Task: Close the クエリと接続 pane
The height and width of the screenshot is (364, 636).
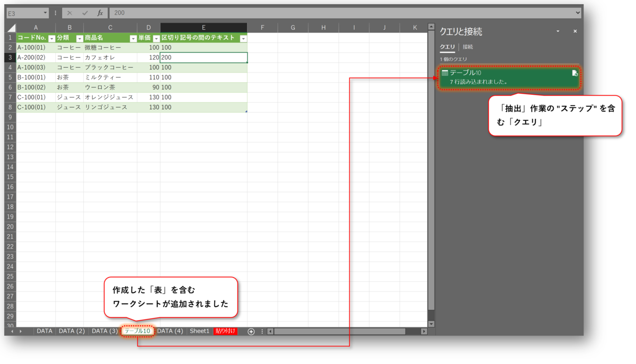Action: 575,31
